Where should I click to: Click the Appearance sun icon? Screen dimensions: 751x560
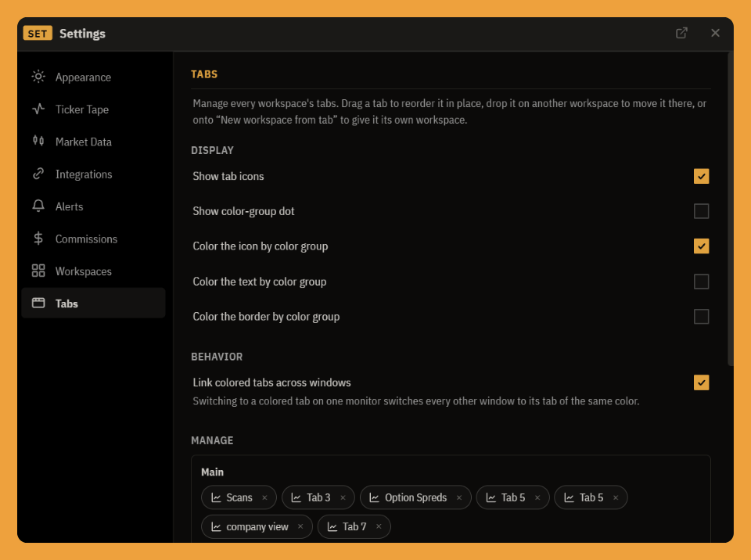pyautogui.click(x=38, y=77)
